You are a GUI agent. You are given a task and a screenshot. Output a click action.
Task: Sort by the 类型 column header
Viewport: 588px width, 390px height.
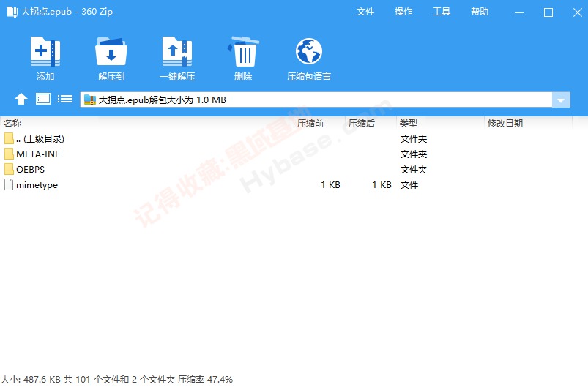[x=409, y=123]
